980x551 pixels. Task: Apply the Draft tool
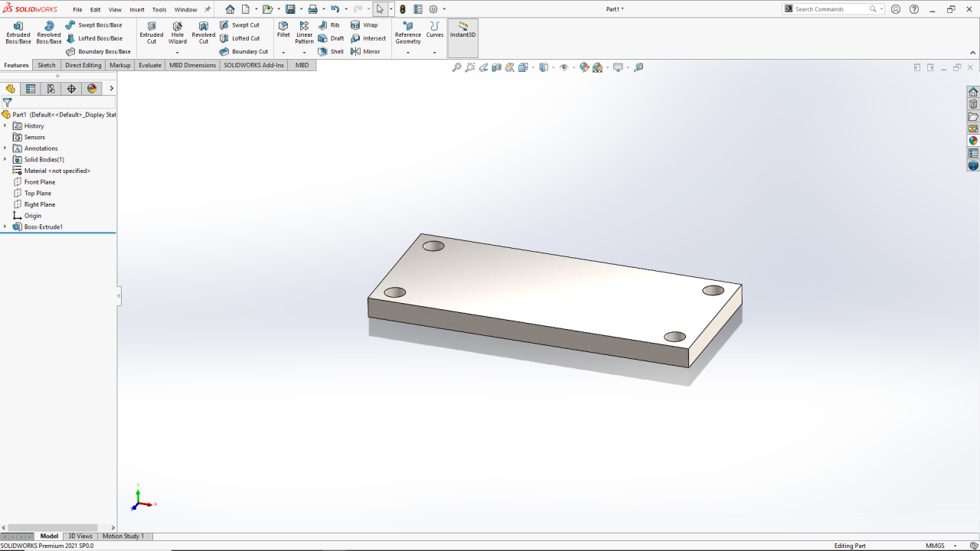(x=332, y=38)
